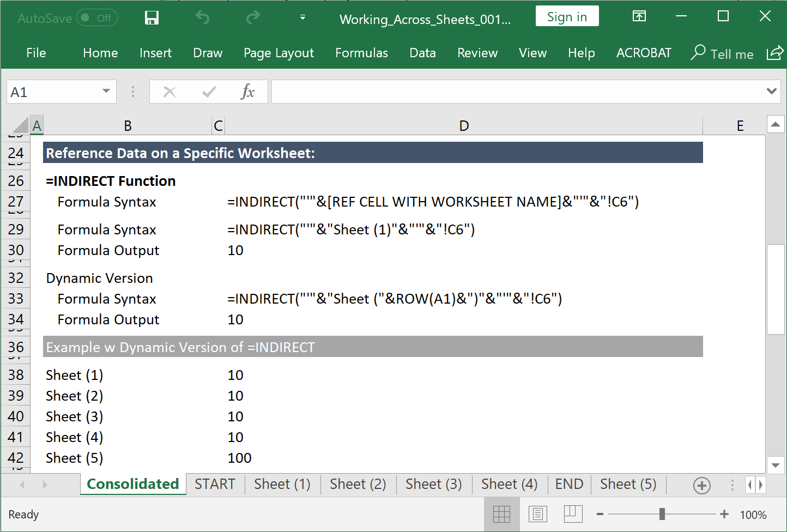Click the Share icon
Image resolution: width=787 pixels, height=532 pixels.
click(774, 53)
